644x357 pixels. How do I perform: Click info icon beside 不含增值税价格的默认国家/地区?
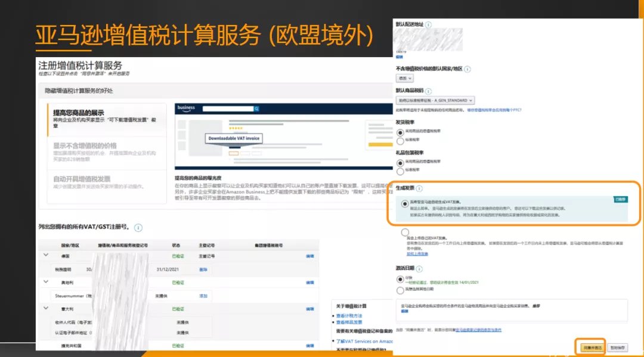tap(467, 69)
